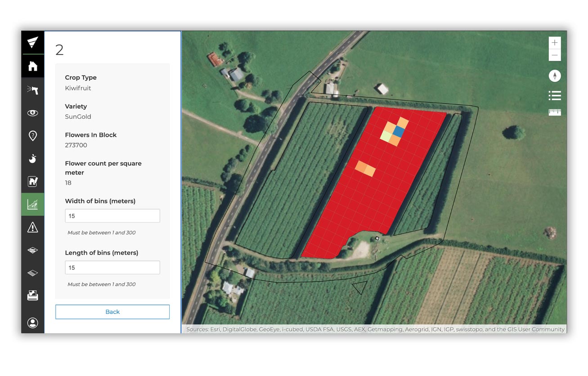
Task: Open the print image icon in sidebar
Action: 32,295
